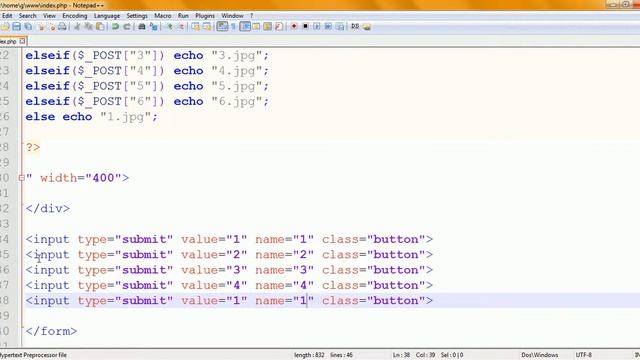Viewport: 640px width, 360px height.
Task: Open the Search menu
Action: pos(27,16)
